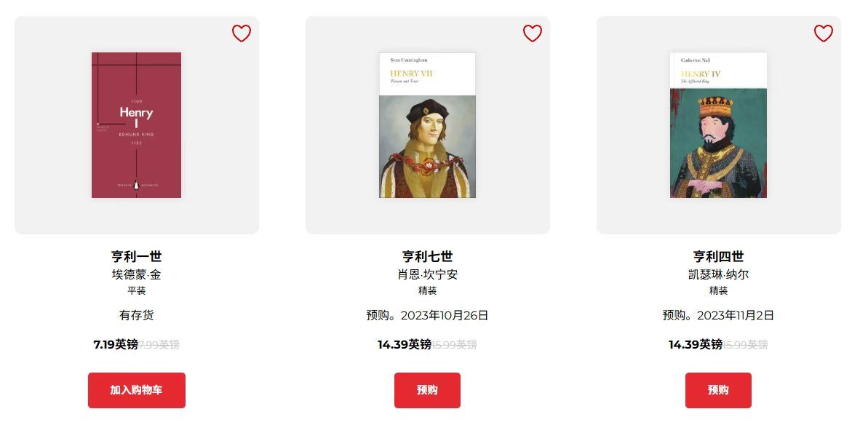Pre-order 亨利四世 with the 预购 button
Image resolution: width=868 pixels, height=433 pixels.
(x=719, y=390)
